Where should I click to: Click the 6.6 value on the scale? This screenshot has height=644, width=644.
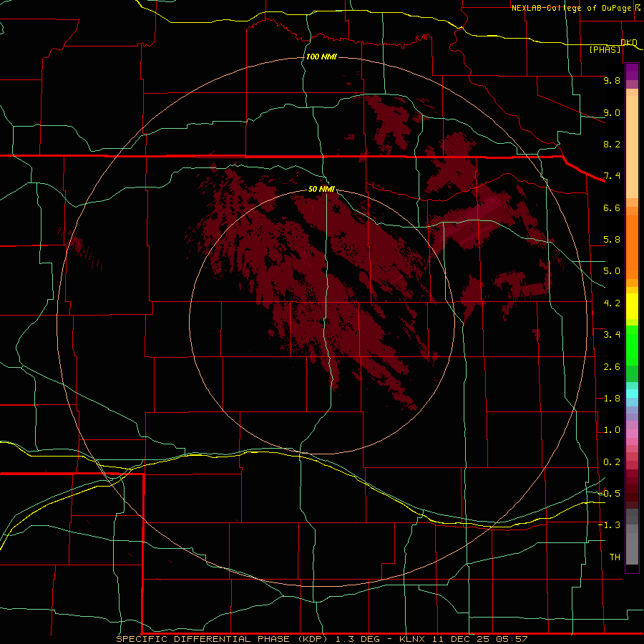tap(612, 208)
